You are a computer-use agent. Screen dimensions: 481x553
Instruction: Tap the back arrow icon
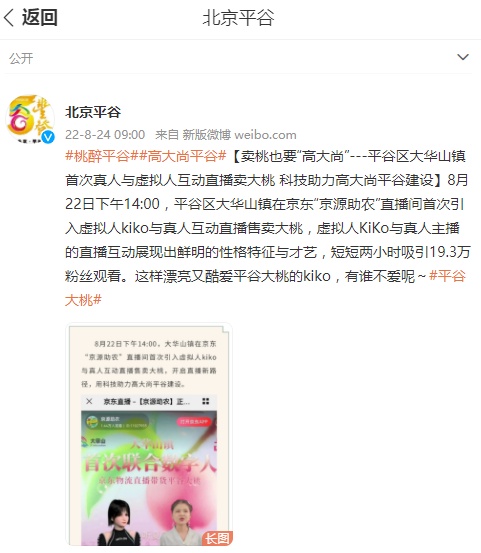click(x=9, y=18)
